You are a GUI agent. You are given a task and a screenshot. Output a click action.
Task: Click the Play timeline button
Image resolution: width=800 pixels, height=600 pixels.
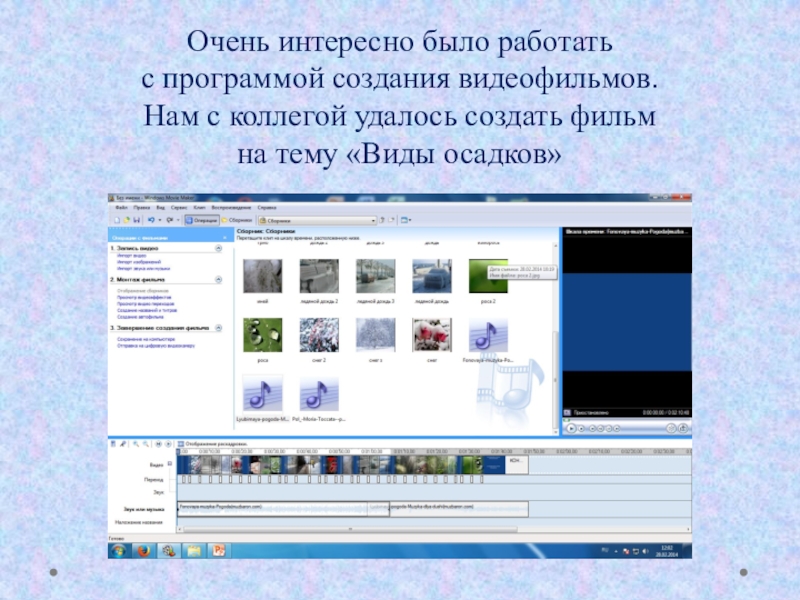click(168, 444)
